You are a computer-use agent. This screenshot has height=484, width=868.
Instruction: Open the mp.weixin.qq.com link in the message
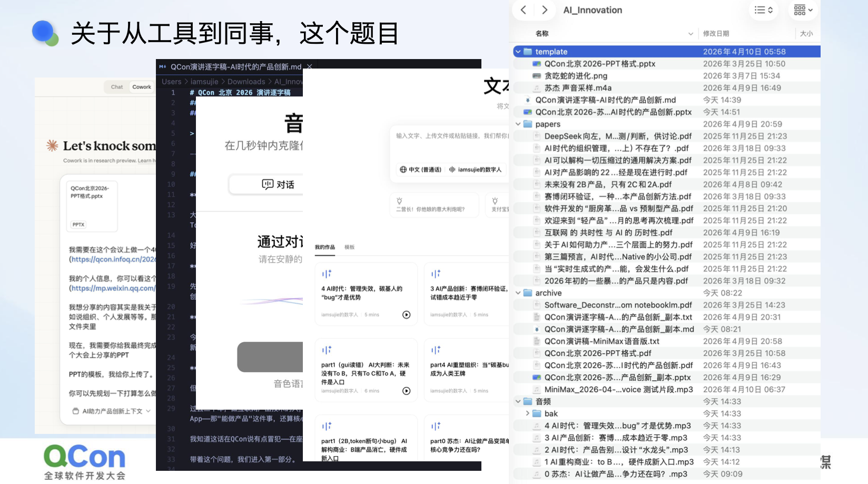(x=112, y=288)
